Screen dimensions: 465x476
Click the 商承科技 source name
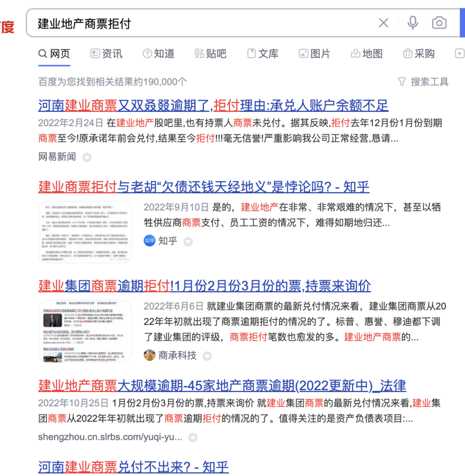(x=177, y=355)
